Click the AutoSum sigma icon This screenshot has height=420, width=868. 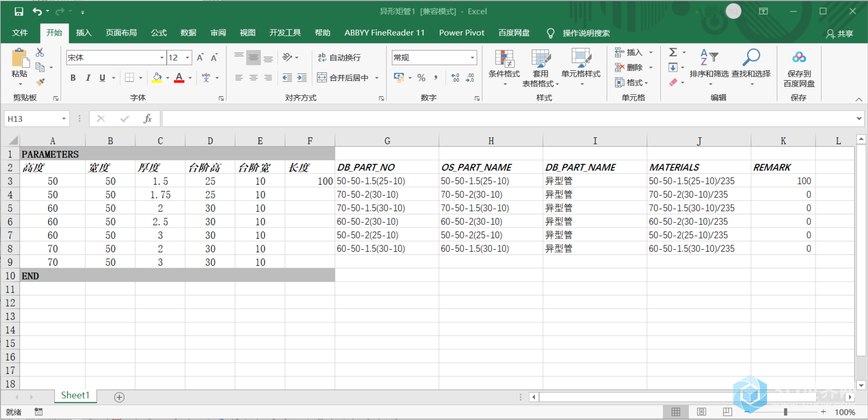coord(673,52)
